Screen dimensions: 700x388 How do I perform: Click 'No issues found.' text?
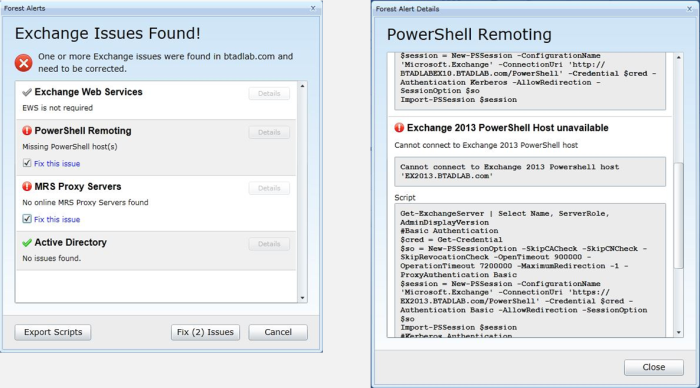click(51, 259)
